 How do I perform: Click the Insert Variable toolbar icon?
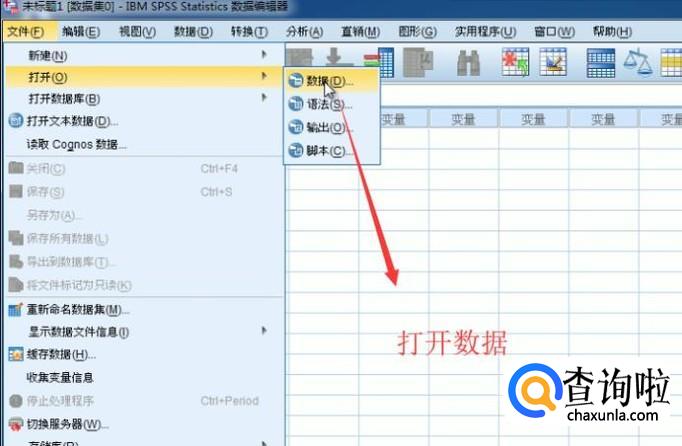pyautogui.click(x=553, y=62)
